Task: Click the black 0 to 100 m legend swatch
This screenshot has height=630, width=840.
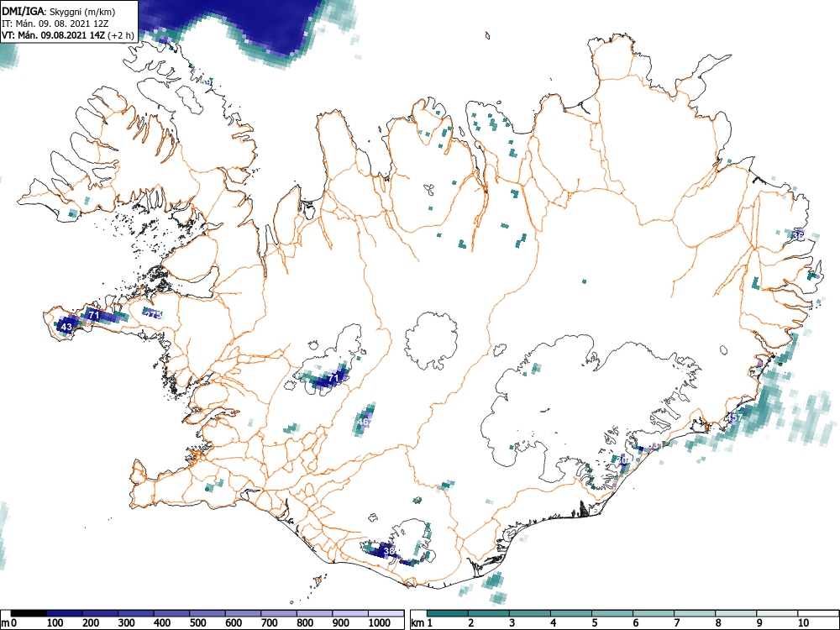Action: coord(29,613)
